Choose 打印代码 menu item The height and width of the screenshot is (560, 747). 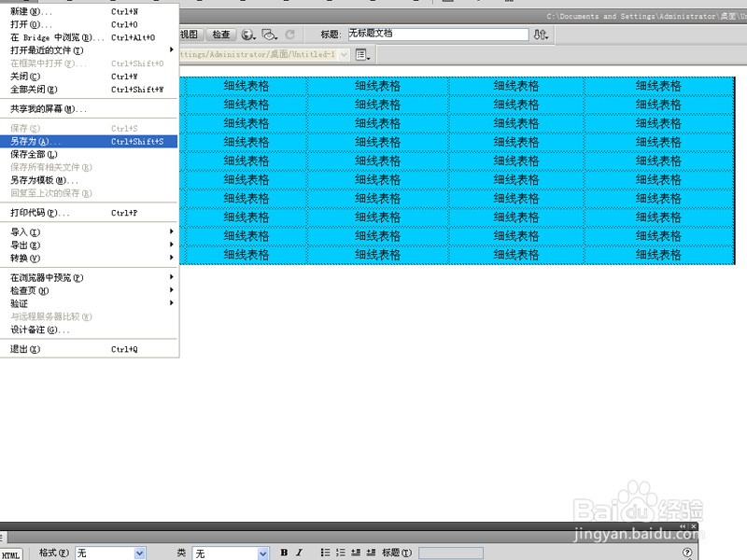click(x=89, y=213)
